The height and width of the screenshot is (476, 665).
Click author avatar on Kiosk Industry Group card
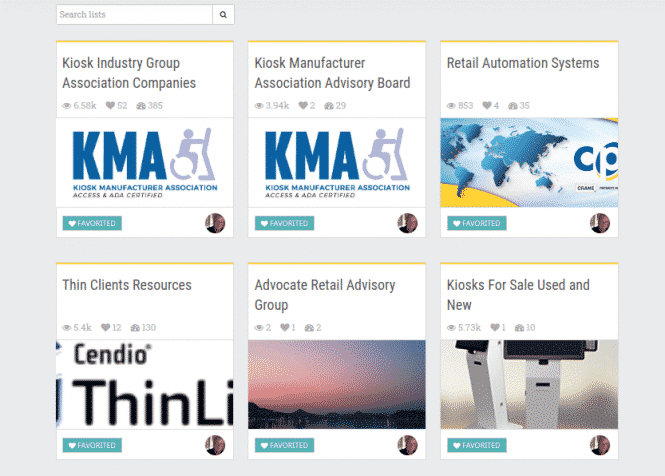click(x=215, y=223)
